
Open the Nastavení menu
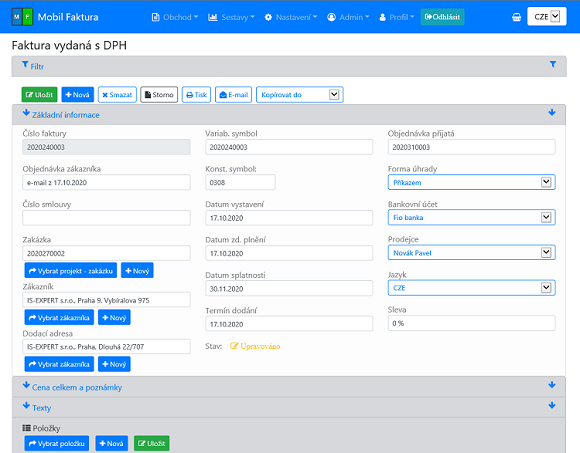291,17
